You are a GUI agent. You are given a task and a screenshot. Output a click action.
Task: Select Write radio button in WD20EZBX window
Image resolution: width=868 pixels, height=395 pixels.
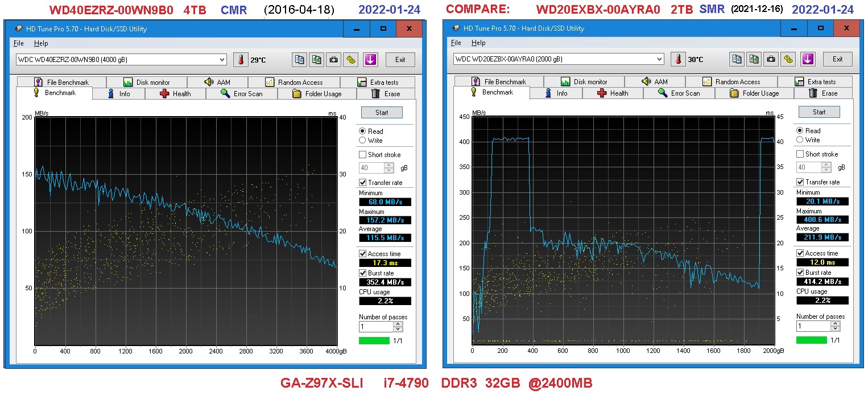800,140
